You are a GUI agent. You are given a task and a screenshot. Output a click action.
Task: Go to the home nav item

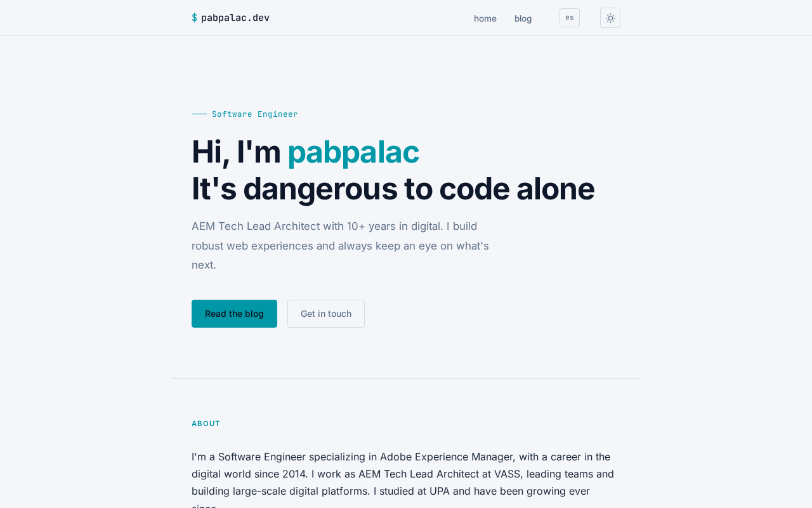click(x=485, y=18)
